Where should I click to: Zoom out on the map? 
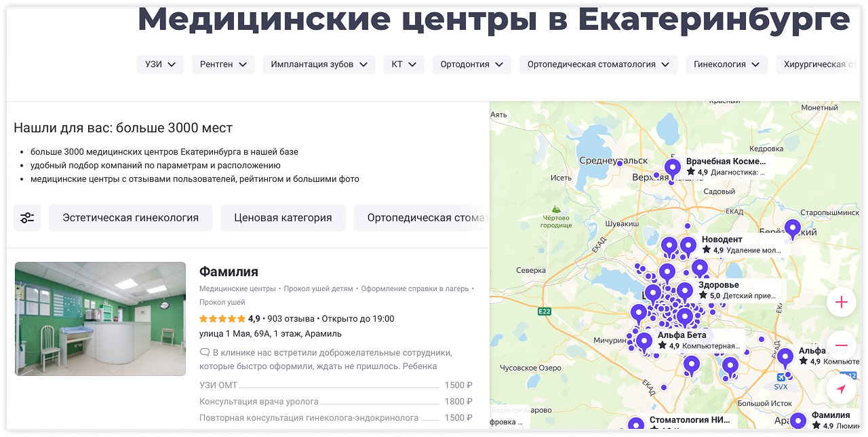point(841,345)
